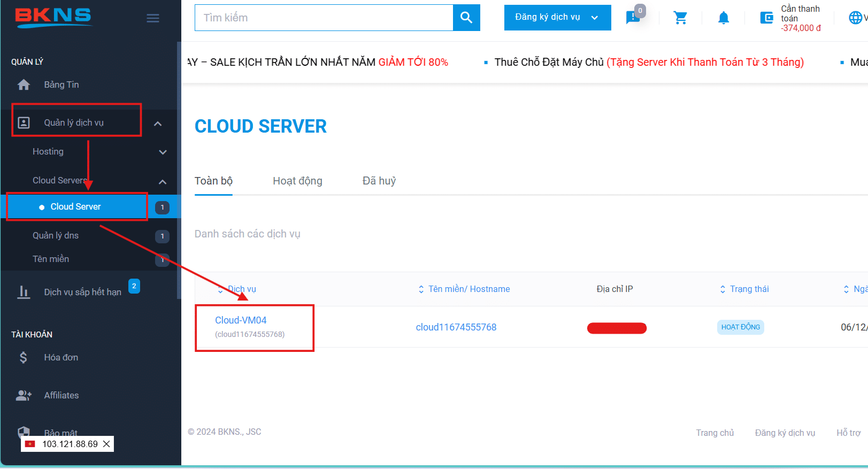
Task: Expand the Hosting submenu chevron
Action: click(163, 152)
